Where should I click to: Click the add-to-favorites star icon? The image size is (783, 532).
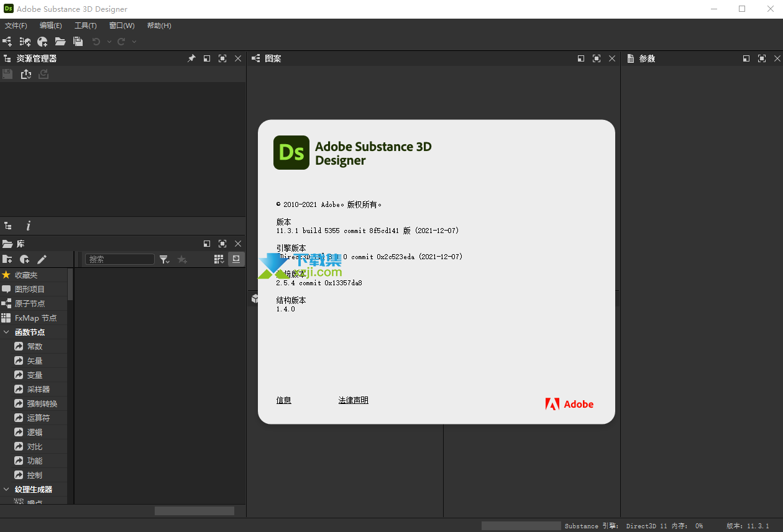(182, 259)
